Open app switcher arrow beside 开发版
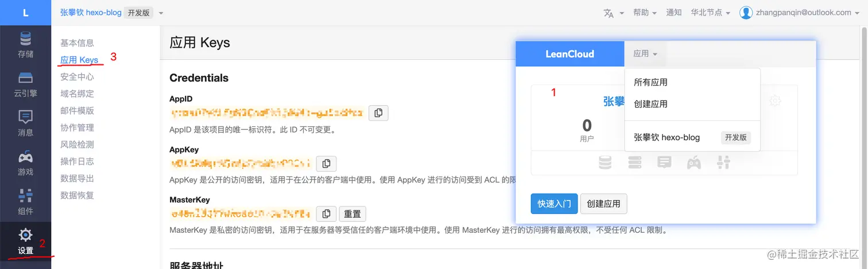868x269 pixels. point(161,13)
